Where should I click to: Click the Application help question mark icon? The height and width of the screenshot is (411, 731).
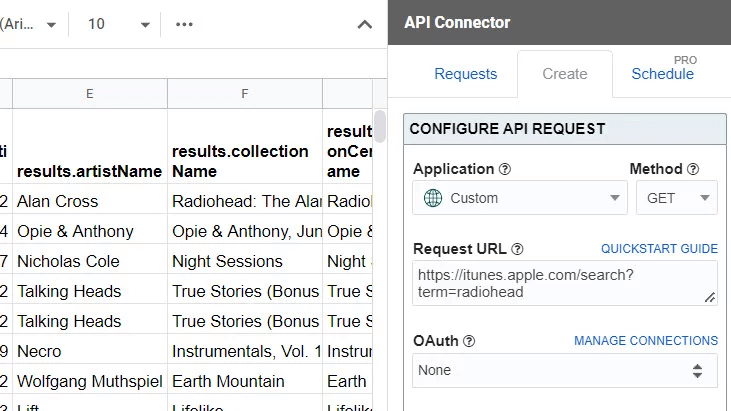point(505,169)
